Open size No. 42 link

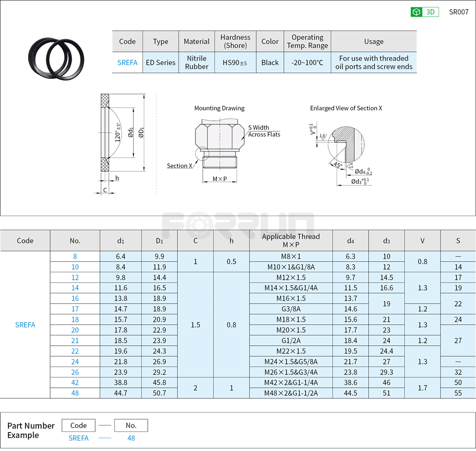pos(75,382)
